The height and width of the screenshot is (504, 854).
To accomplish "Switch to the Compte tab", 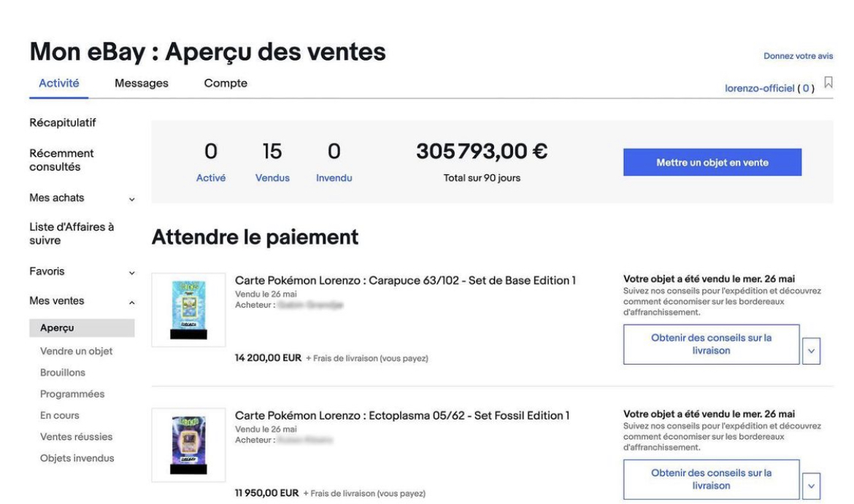I will click(x=226, y=83).
